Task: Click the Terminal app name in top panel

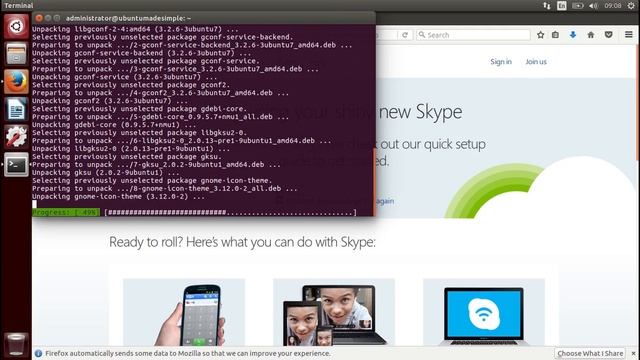Action: pyautogui.click(x=19, y=5)
